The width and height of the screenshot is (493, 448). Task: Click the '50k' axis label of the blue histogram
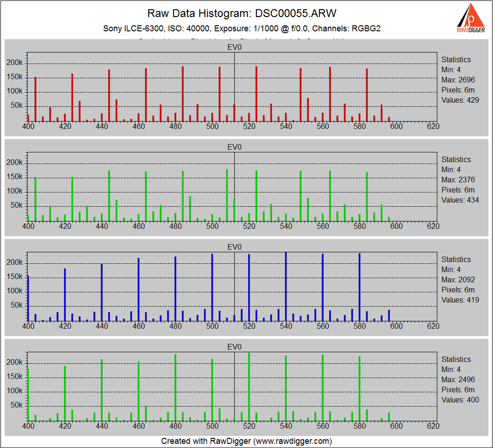pos(17,305)
